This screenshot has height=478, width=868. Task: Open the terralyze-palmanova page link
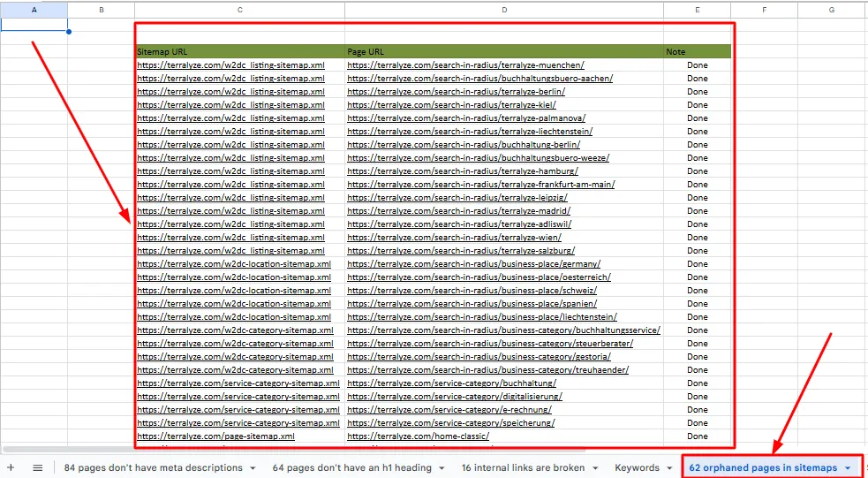click(466, 118)
